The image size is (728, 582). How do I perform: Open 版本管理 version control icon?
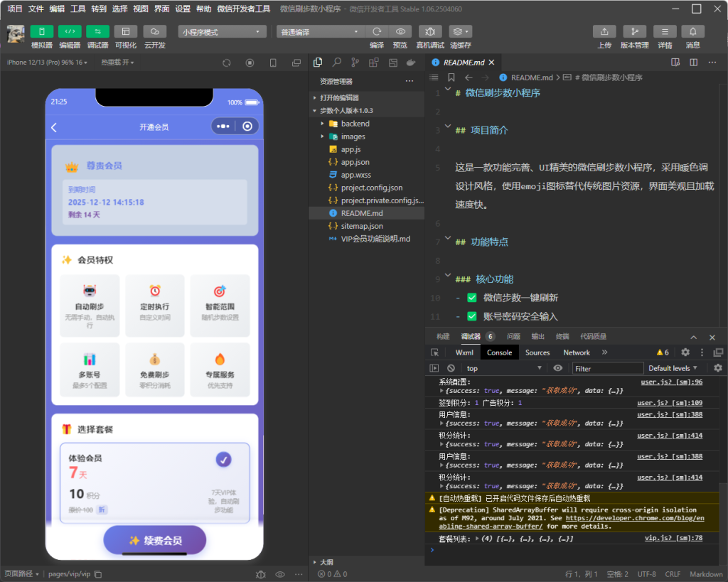[634, 32]
